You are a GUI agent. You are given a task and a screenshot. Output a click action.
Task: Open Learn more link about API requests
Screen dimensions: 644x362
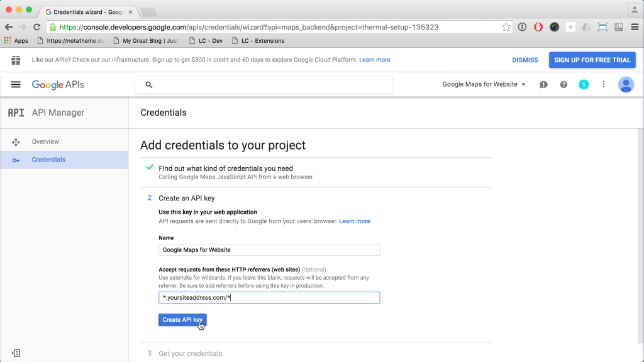pos(354,221)
